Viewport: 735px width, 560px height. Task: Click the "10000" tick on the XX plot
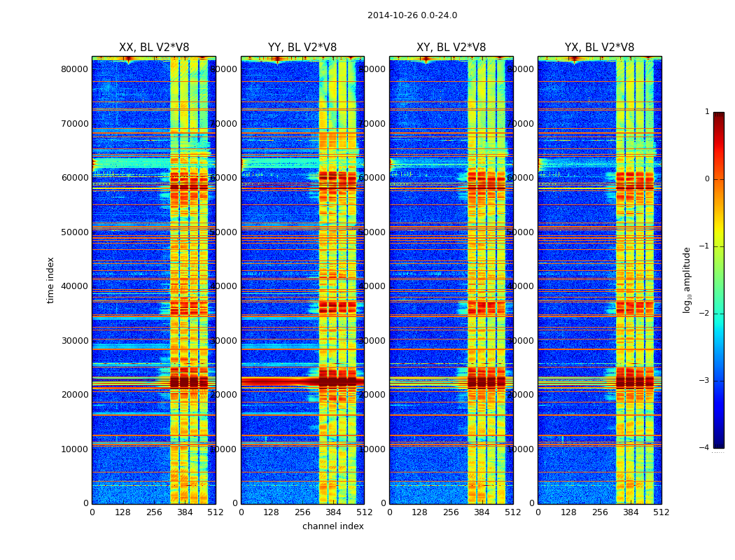[x=74, y=449]
